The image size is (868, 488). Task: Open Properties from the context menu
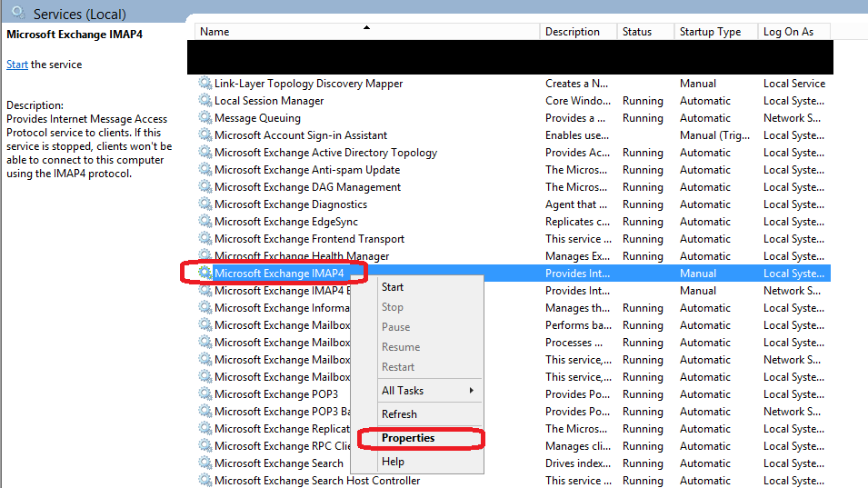(x=408, y=438)
